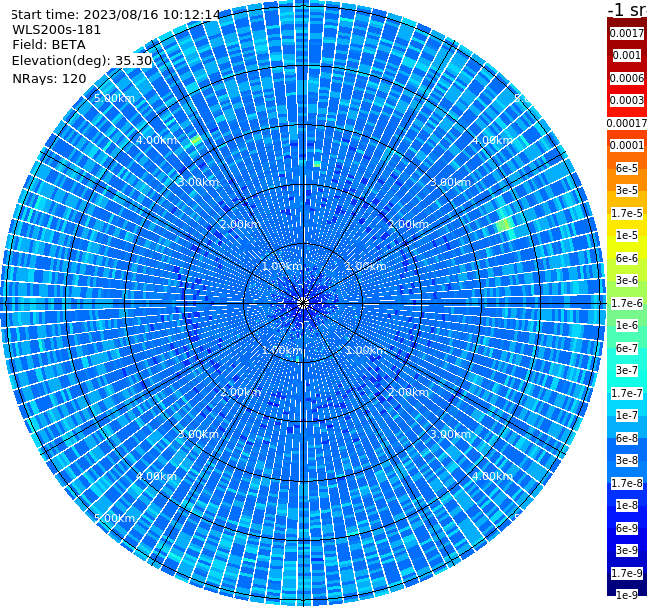Viewport: 647px width, 607px height.
Task: Select the 3e-7 colorbar value
Action: pos(627,370)
